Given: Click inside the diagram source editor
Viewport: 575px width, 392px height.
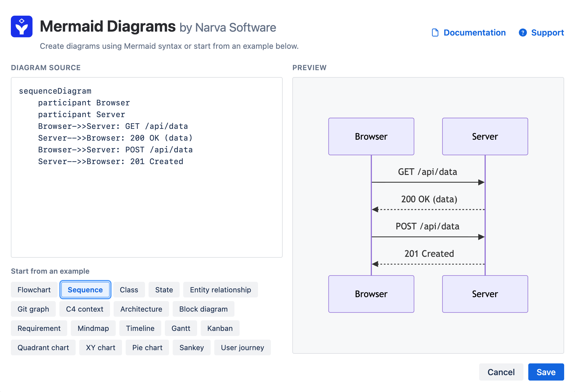Looking at the screenshot, I should click(147, 167).
